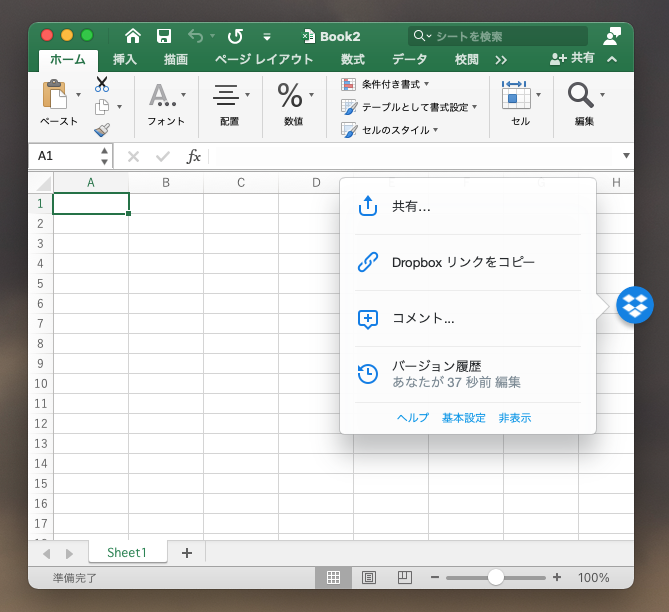Open the 編集 editing group magnifier
The width and height of the screenshot is (669, 612).
click(x=585, y=105)
